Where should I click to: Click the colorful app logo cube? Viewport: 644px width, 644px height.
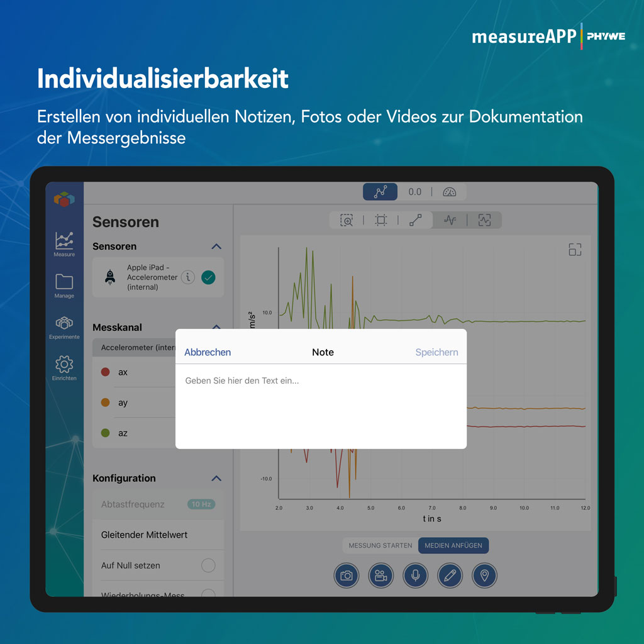[x=64, y=199]
